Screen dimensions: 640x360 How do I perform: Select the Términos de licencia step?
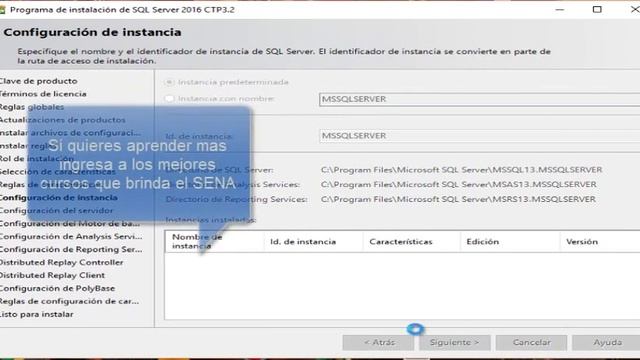43,94
